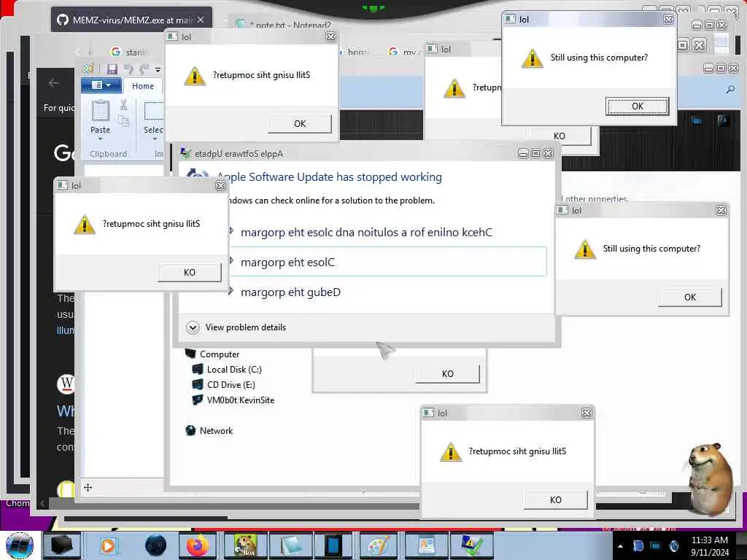The height and width of the screenshot is (560, 747).
Task: Click the Wikipedia W icon on the dark page
Action: (66, 384)
